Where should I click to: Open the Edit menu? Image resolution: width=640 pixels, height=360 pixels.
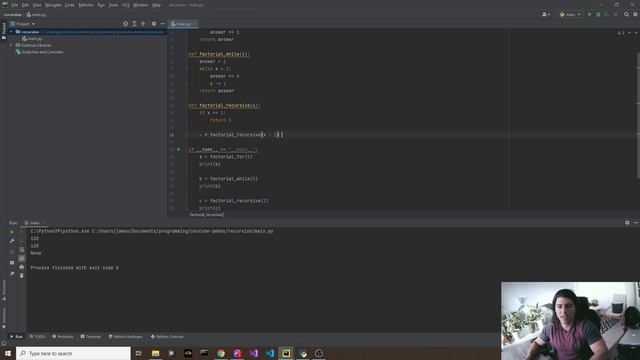pyautogui.click(x=25, y=5)
